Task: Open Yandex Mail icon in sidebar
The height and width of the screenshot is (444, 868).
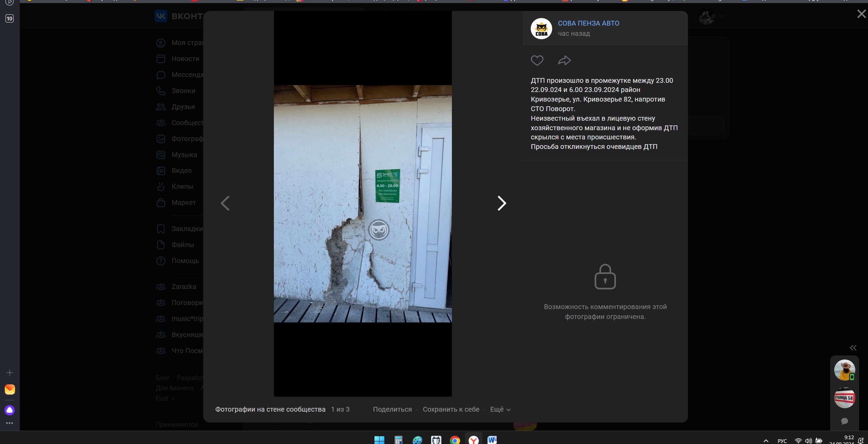Action: coord(10,389)
